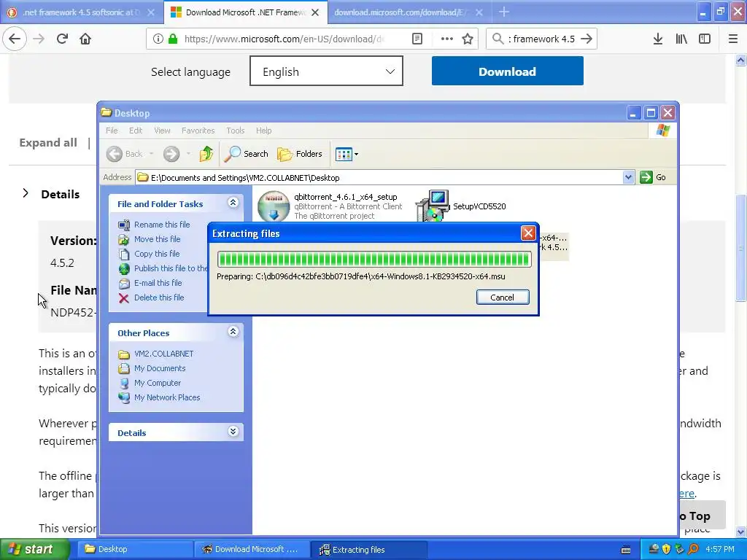This screenshot has height=560, width=747.
Task: Cancel the Extracting files dialog
Action: [503, 297]
